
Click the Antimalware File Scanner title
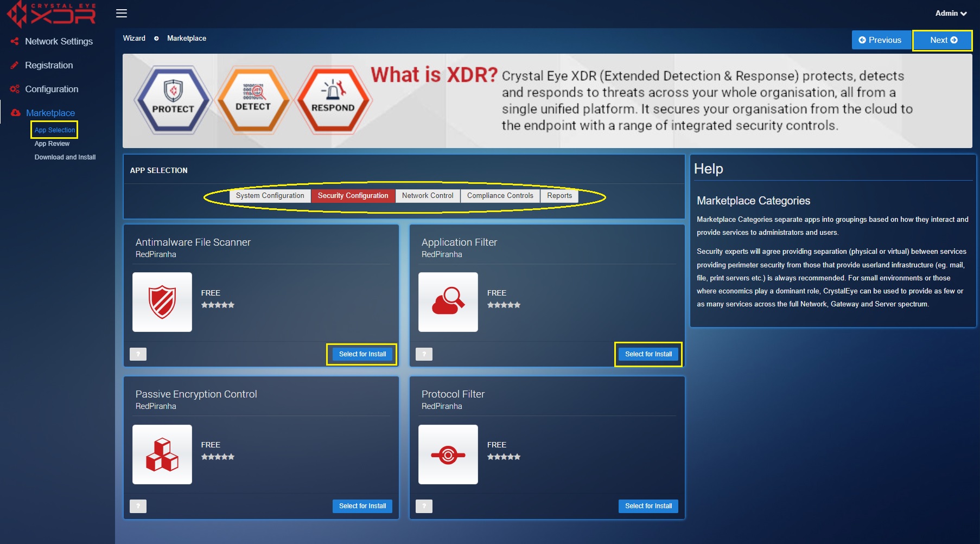point(193,242)
